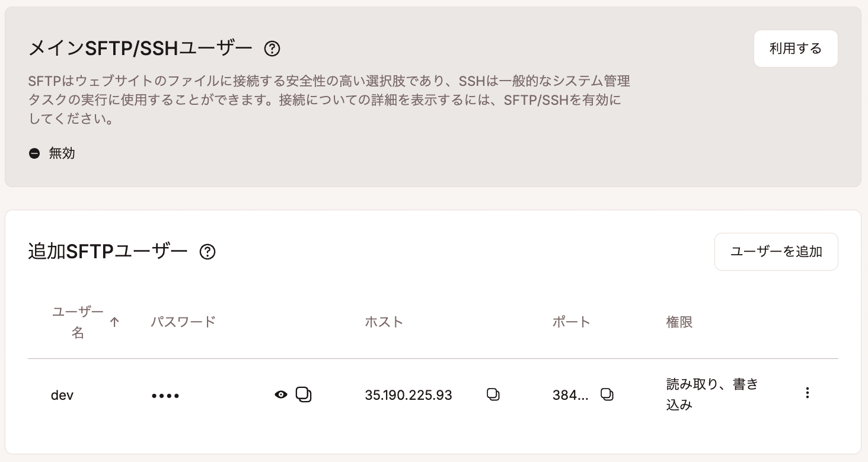The width and height of the screenshot is (868, 462).
Task: Copy the port number
Action: [607, 394]
